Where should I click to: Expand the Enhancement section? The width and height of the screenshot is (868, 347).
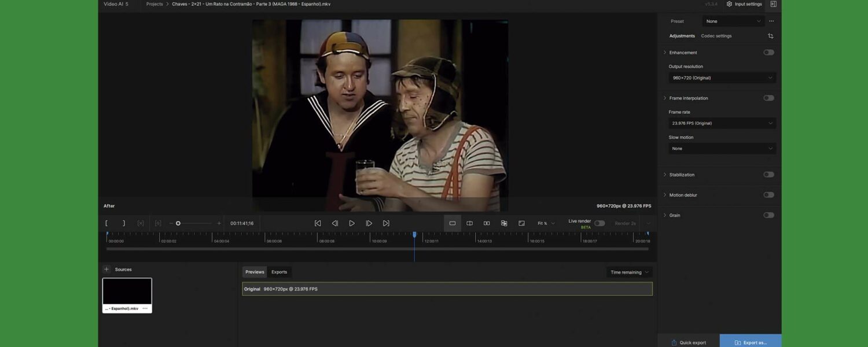(664, 53)
